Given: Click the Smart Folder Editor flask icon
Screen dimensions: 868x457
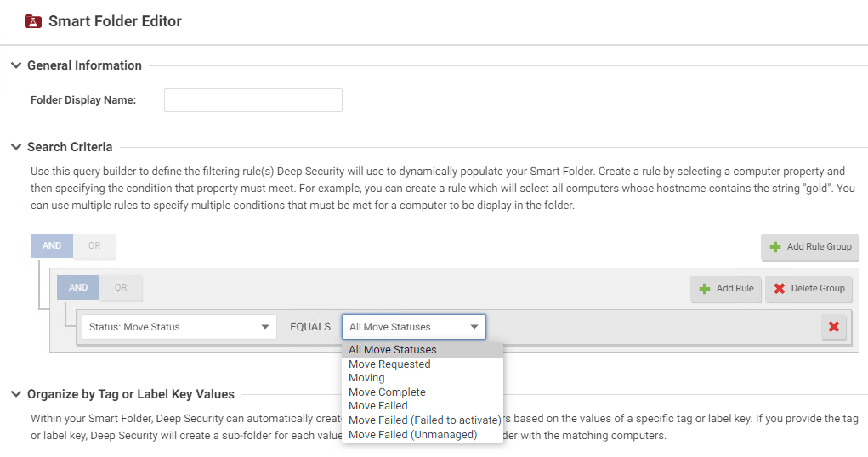Looking at the screenshot, I should click(33, 21).
